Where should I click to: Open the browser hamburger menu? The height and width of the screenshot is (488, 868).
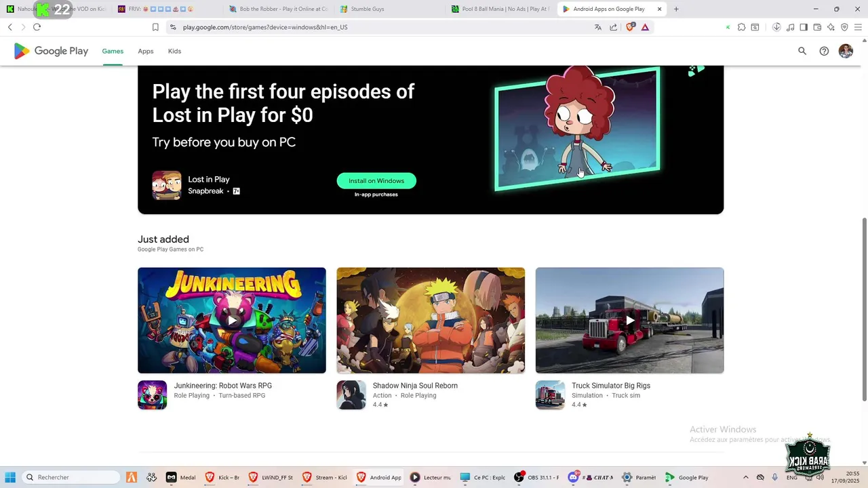coord(858,27)
